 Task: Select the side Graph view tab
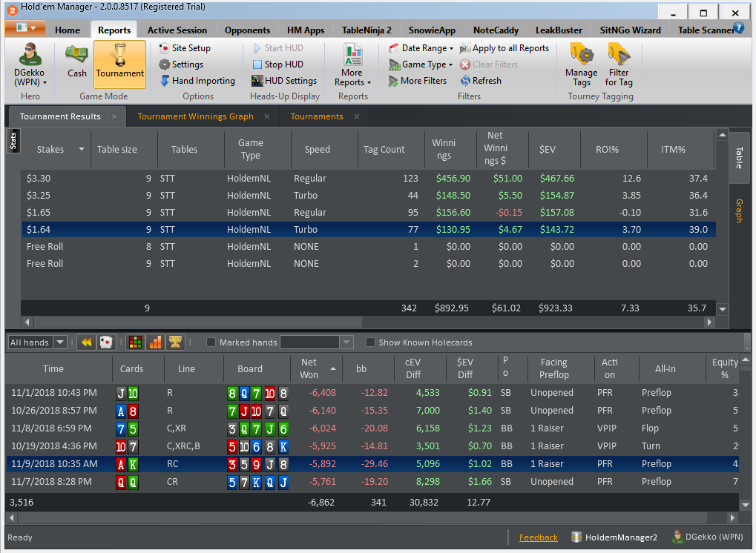pos(739,211)
